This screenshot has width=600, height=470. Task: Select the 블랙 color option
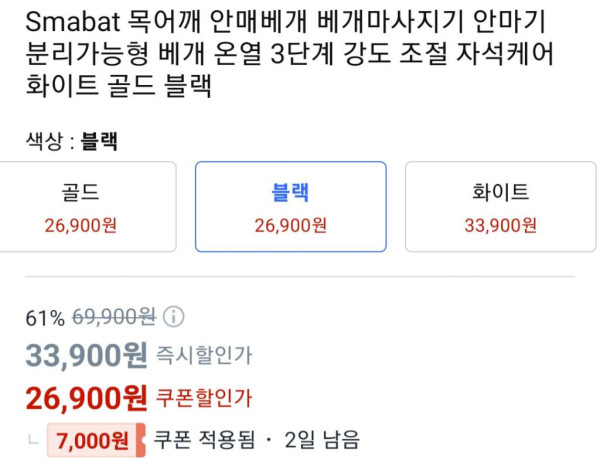290,206
